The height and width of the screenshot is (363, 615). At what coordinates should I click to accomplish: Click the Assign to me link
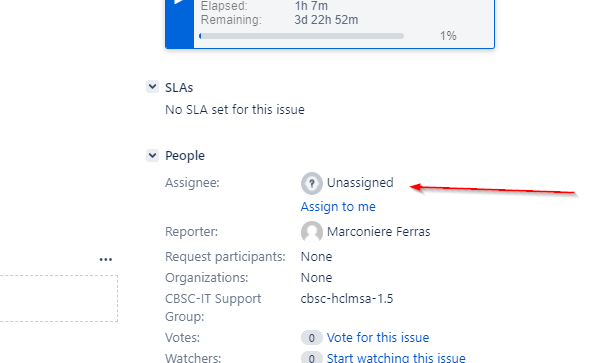click(x=338, y=207)
